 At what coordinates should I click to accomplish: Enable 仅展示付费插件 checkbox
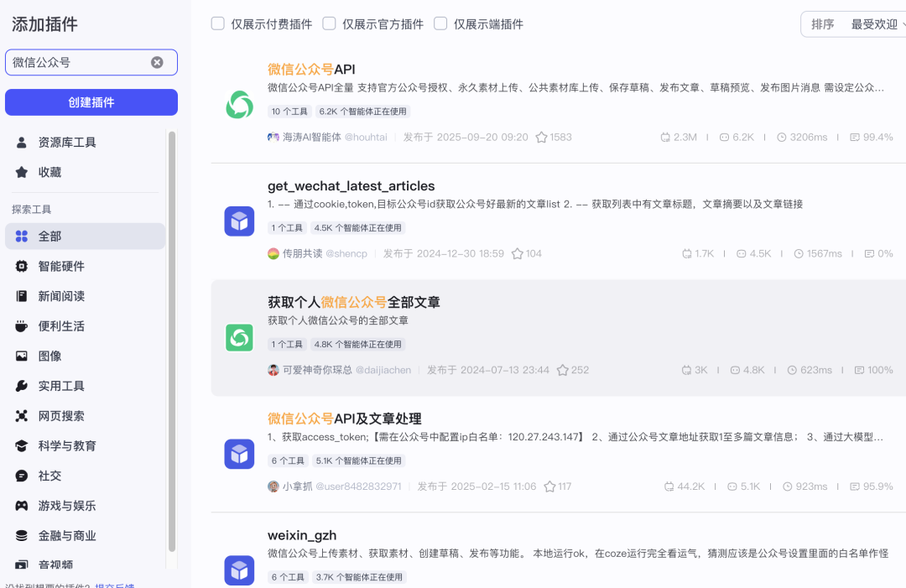point(218,23)
